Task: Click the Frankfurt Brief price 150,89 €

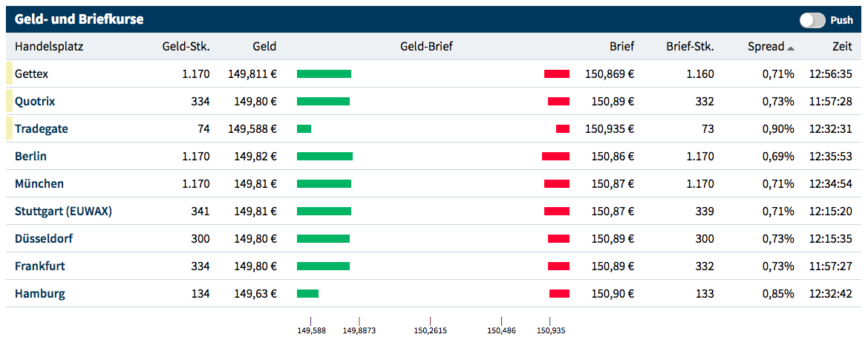Action: point(613,267)
